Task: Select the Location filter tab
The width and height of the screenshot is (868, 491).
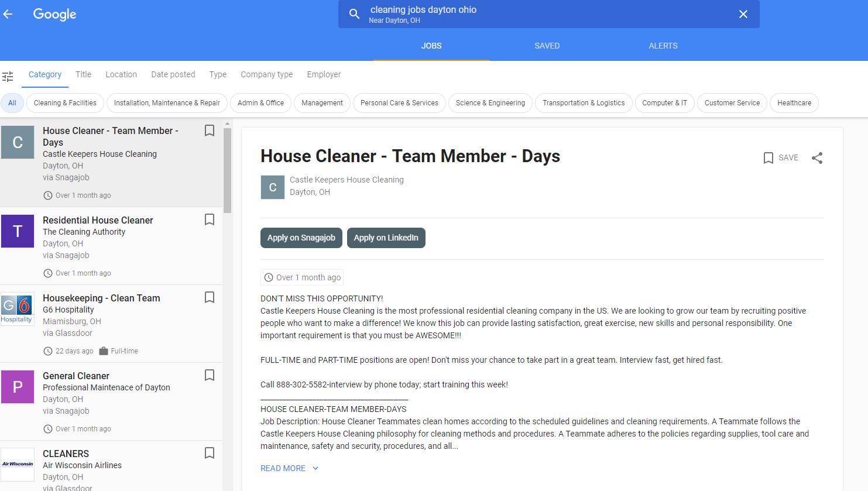Action: point(121,74)
